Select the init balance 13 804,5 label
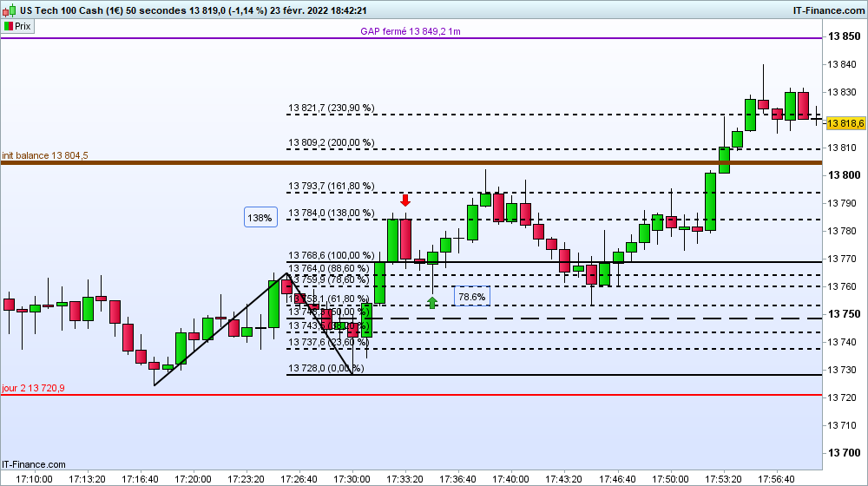 45,155
